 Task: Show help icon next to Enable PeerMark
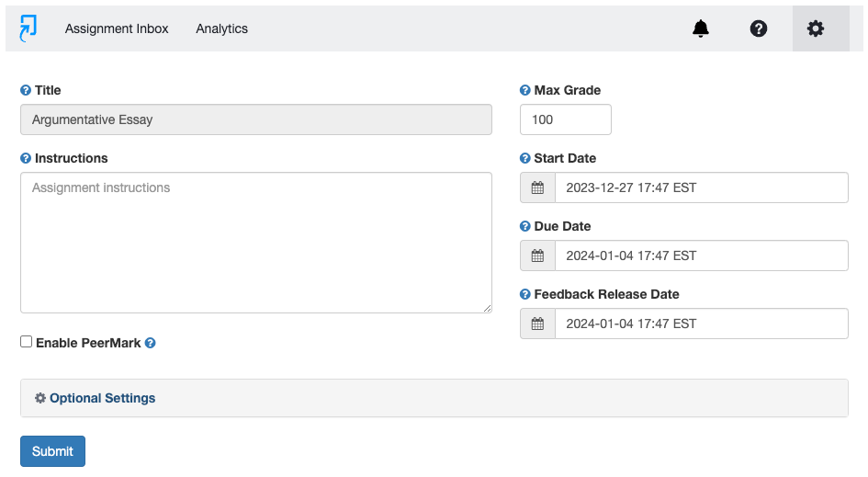tap(150, 343)
